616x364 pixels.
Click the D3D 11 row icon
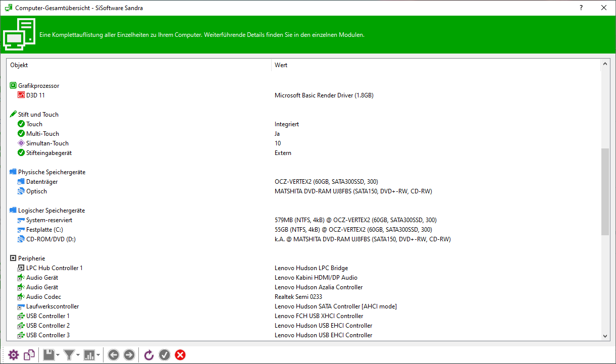[21, 95]
